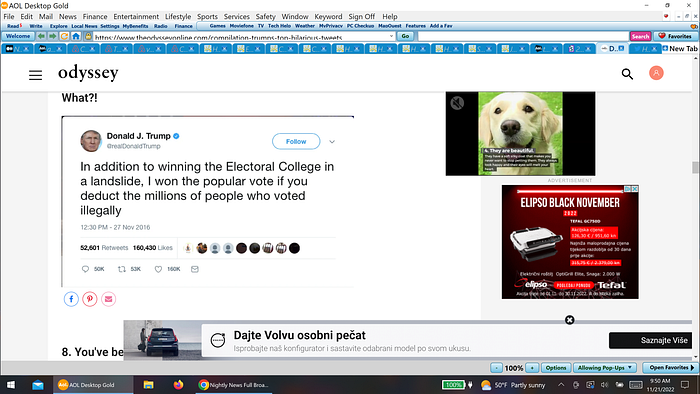Open the Keyword menu
Image resolution: width=700 pixels, height=394 pixels.
coord(328,17)
